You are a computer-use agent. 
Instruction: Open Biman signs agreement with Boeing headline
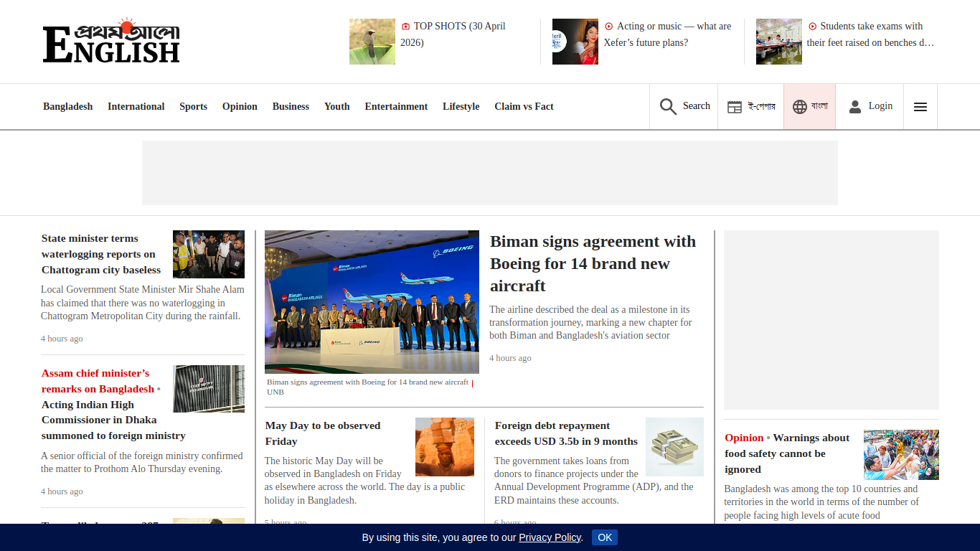(x=593, y=263)
